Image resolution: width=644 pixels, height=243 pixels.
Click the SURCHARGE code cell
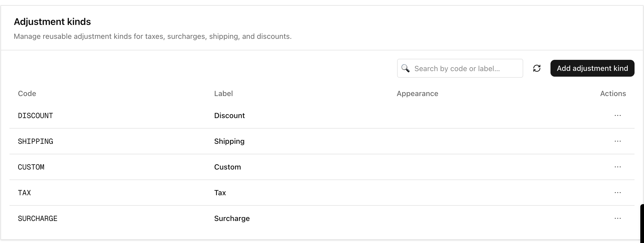(x=37, y=218)
